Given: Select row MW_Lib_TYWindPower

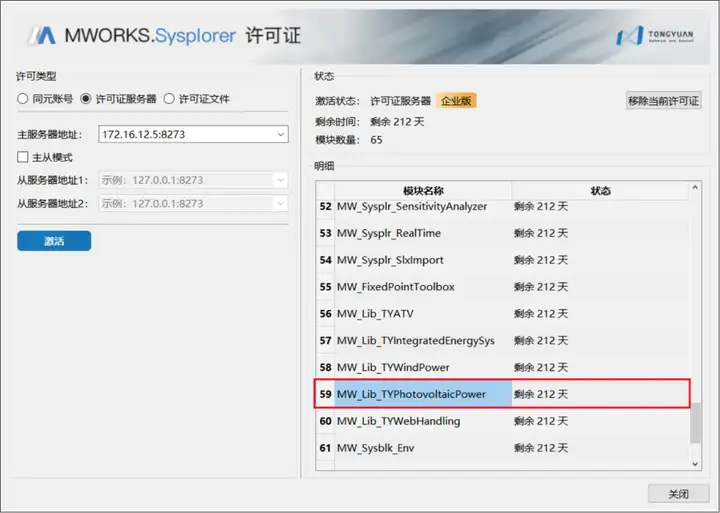Looking at the screenshot, I should [502, 367].
